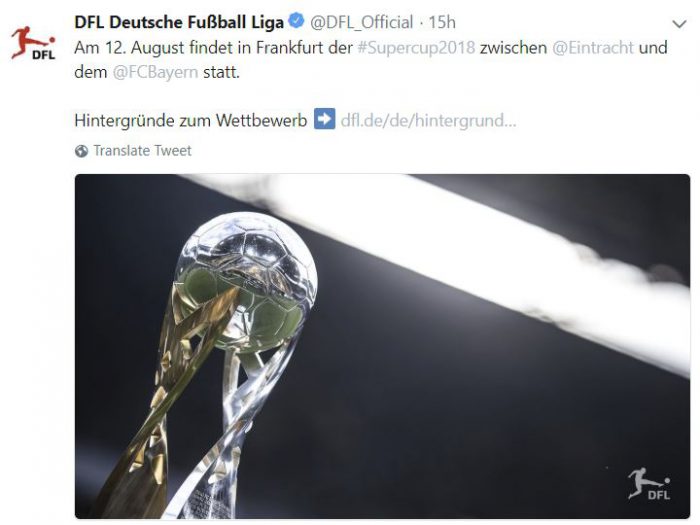The height and width of the screenshot is (525, 700).
Task: Open the DFL profile avatar logo
Action: point(33,43)
